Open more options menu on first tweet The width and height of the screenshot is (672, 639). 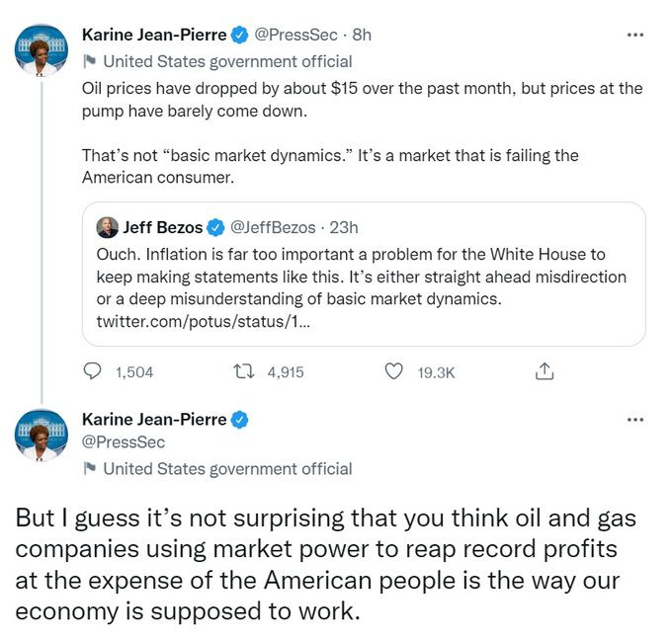coord(635,35)
